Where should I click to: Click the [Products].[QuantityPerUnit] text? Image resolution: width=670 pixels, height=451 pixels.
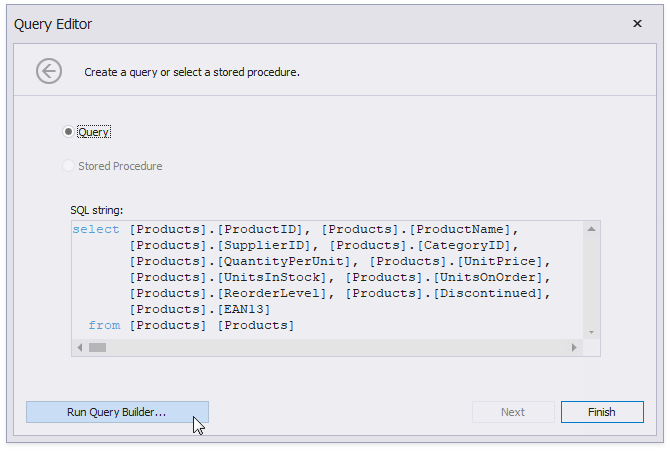click(240, 261)
